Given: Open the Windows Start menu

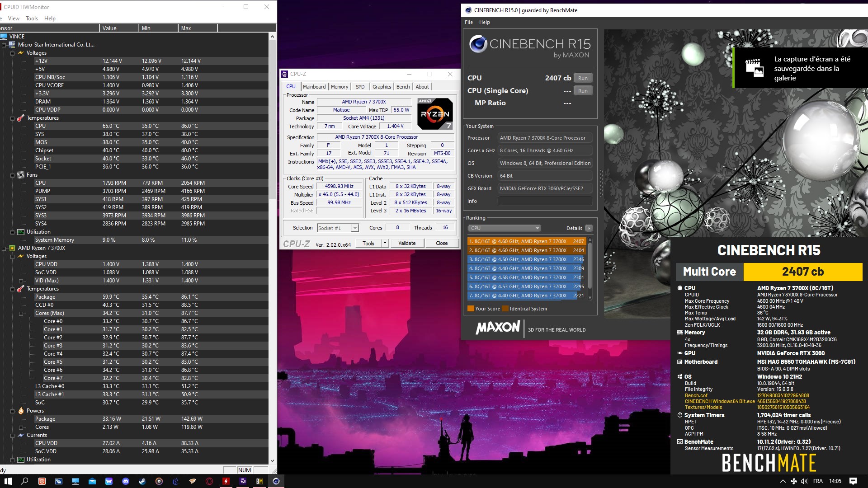Looking at the screenshot, I should point(8,481).
